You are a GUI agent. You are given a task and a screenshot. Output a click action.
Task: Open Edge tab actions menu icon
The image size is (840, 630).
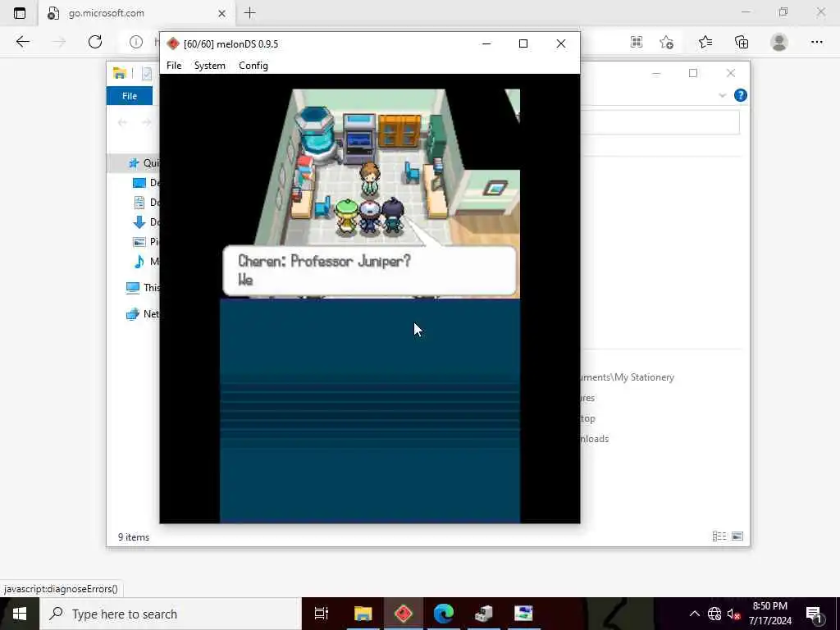click(20, 13)
